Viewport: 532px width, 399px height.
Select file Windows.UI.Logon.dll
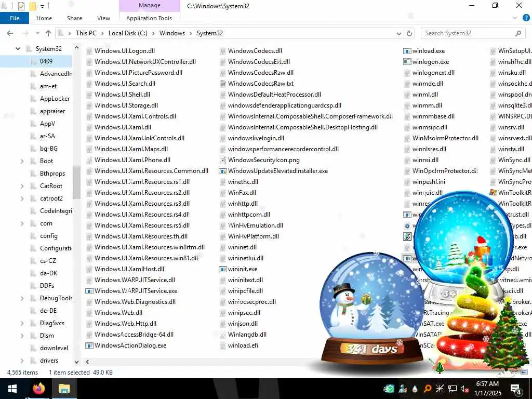pyautogui.click(x=125, y=51)
